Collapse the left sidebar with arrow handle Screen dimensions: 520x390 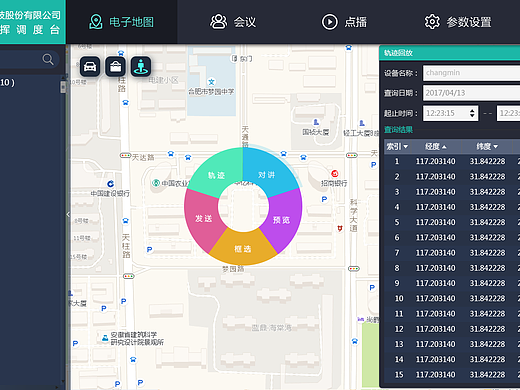pos(68,214)
